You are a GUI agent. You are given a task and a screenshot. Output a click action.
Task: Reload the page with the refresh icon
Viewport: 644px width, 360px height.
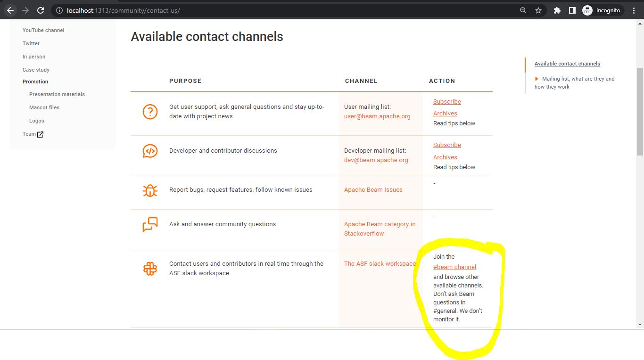41,10
